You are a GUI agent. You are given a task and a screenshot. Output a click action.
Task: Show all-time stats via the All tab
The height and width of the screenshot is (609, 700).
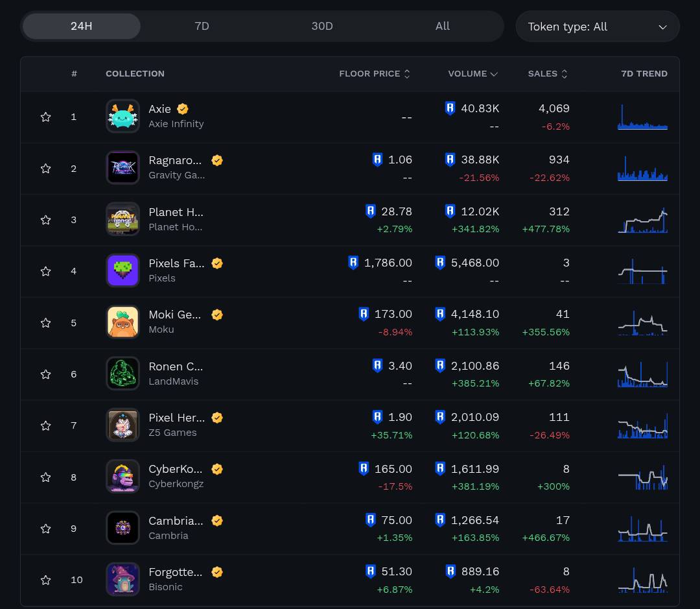pyautogui.click(x=443, y=27)
